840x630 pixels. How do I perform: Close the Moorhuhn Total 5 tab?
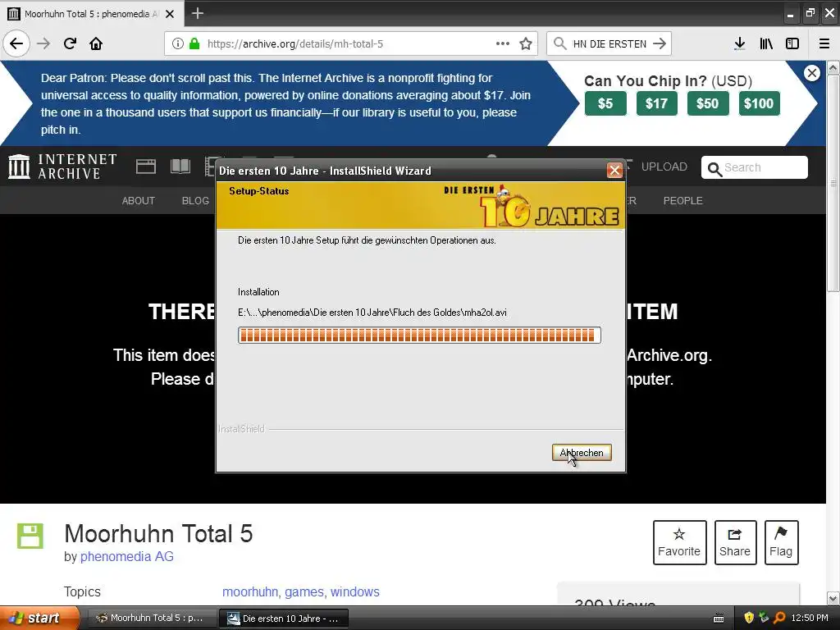(x=170, y=14)
